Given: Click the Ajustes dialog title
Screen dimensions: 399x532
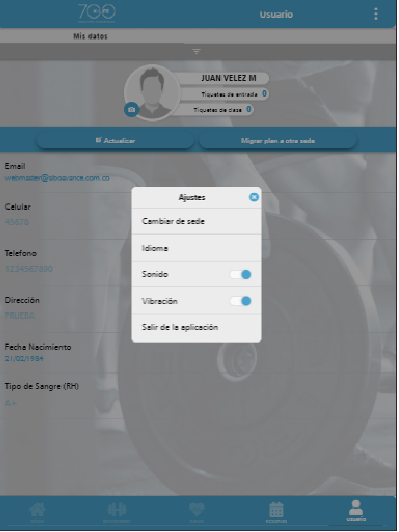Looking at the screenshot, I should click(192, 197).
